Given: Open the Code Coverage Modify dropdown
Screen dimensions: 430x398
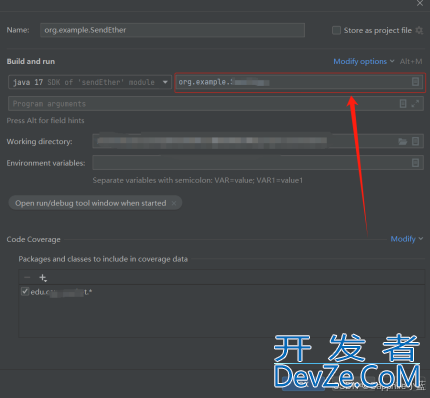Looking at the screenshot, I should tap(407, 239).
